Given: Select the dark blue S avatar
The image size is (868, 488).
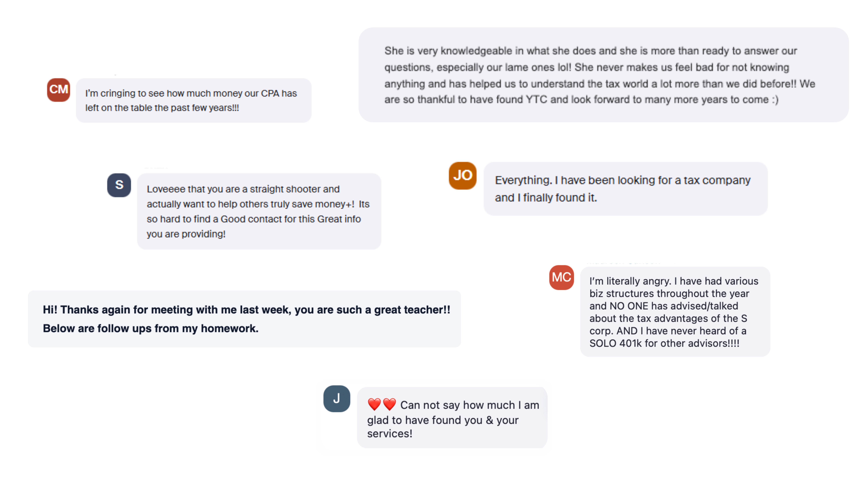Looking at the screenshot, I should (x=119, y=185).
